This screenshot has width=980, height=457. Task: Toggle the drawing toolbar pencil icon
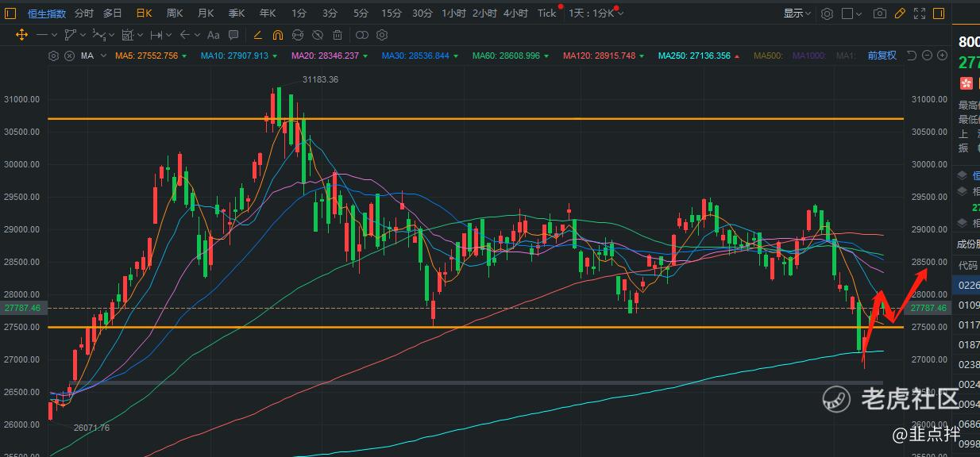tap(900, 13)
